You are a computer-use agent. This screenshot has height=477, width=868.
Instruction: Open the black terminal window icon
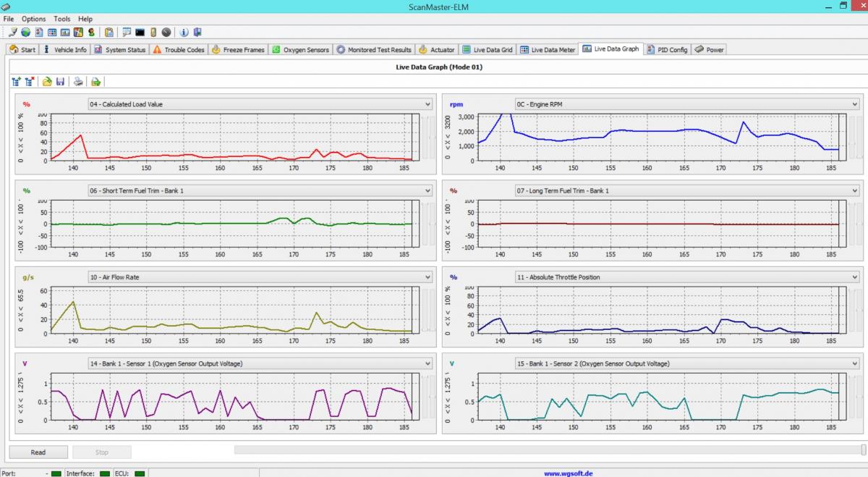click(140, 32)
